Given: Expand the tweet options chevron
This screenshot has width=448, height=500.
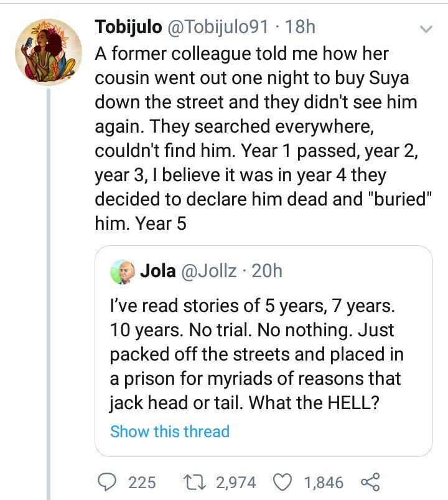Looking at the screenshot, I should tap(426, 29).
